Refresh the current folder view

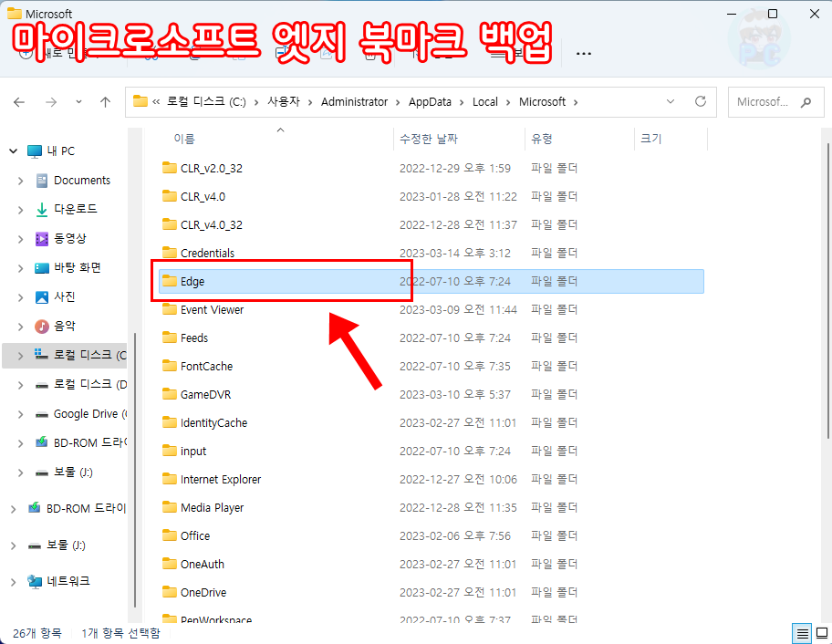(x=701, y=101)
